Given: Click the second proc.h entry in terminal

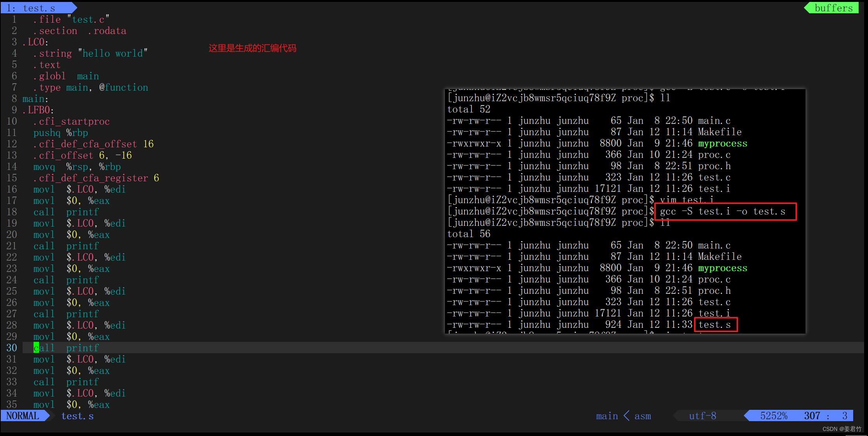Looking at the screenshot, I should [714, 291].
